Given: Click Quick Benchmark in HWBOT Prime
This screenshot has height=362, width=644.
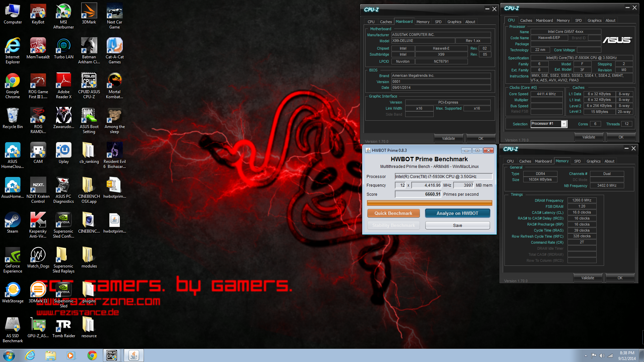Looking at the screenshot, I should pyautogui.click(x=393, y=213).
